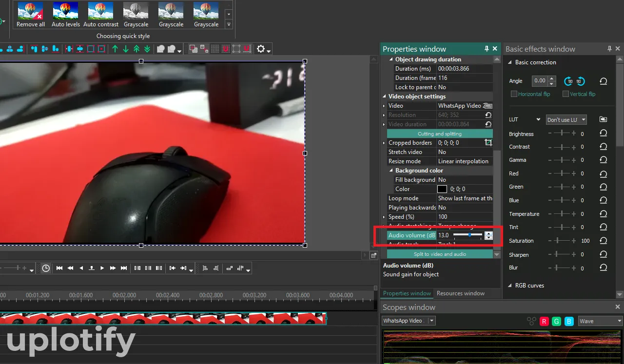The height and width of the screenshot is (364, 624).
Task: Reset the Saturation value
Action: click(x=604, y=241)
